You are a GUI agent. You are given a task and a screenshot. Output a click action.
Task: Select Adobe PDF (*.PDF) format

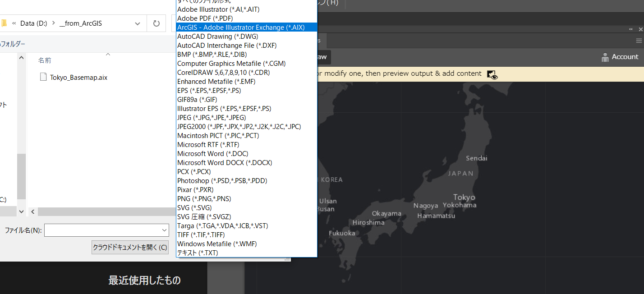247,18
